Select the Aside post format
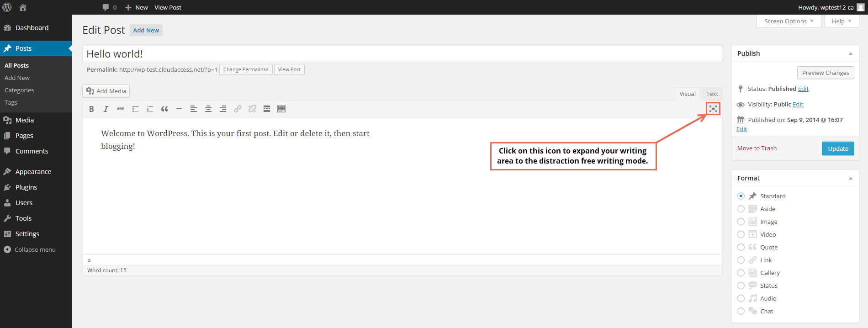This screenshot has height=328, width=868. point(741,209)
